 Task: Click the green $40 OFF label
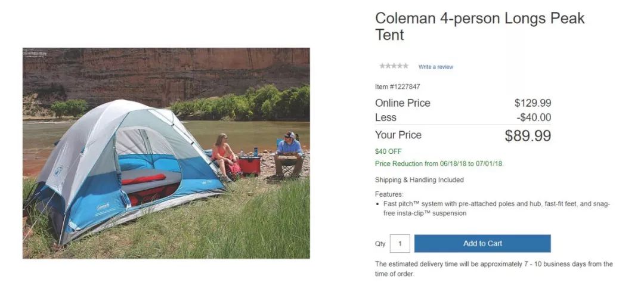click(388, 151)
